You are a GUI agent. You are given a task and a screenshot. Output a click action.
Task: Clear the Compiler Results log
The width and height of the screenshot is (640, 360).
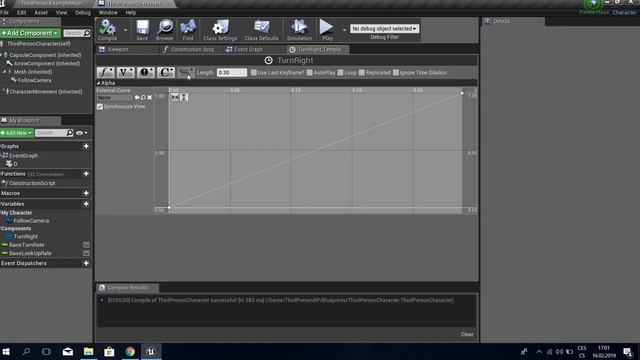coord(467,334)
